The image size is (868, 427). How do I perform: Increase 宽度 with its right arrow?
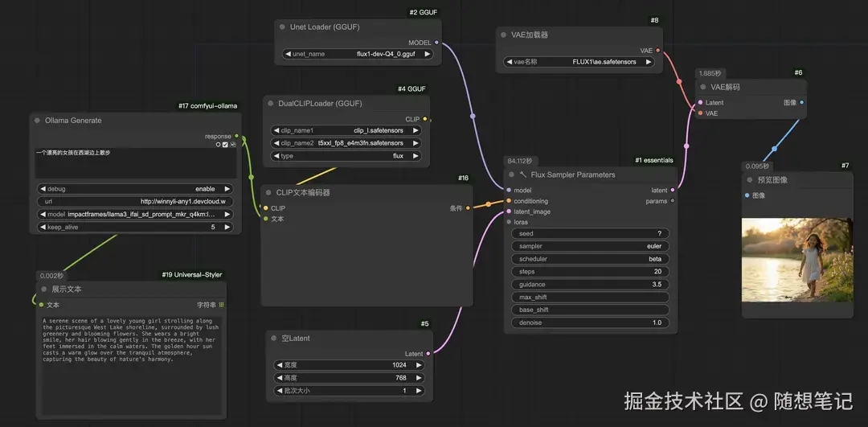coord(419,365)
